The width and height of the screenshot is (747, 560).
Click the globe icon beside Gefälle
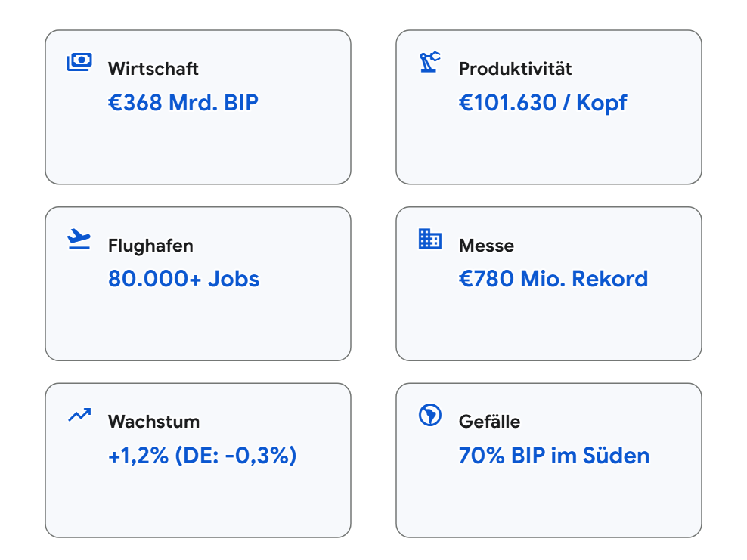click(430, 415)
